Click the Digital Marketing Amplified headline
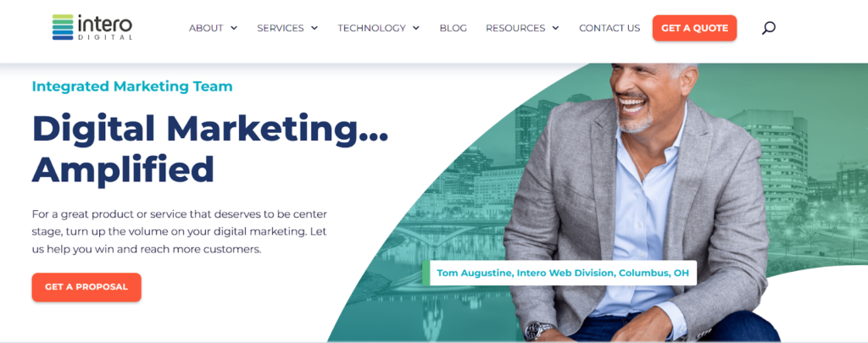Viewport: 868px width, 343px height. pyautogui.click(x=210, y=148)
